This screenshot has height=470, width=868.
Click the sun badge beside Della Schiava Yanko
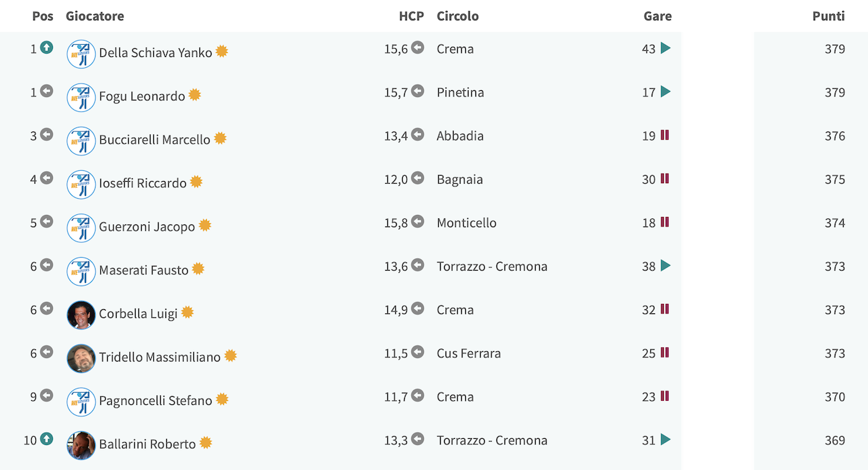[x=222, y=52]
